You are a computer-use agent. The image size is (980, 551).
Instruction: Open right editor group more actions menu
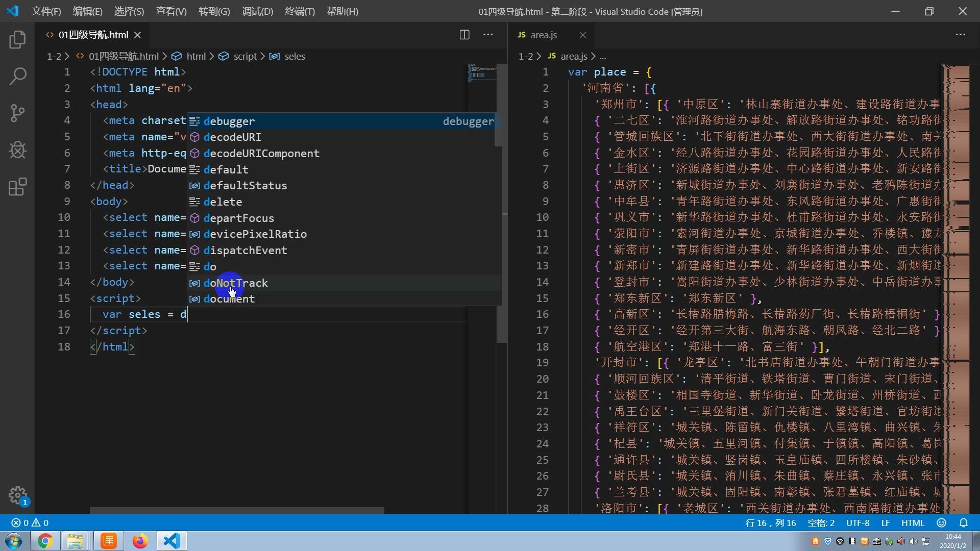pos(961,35)
